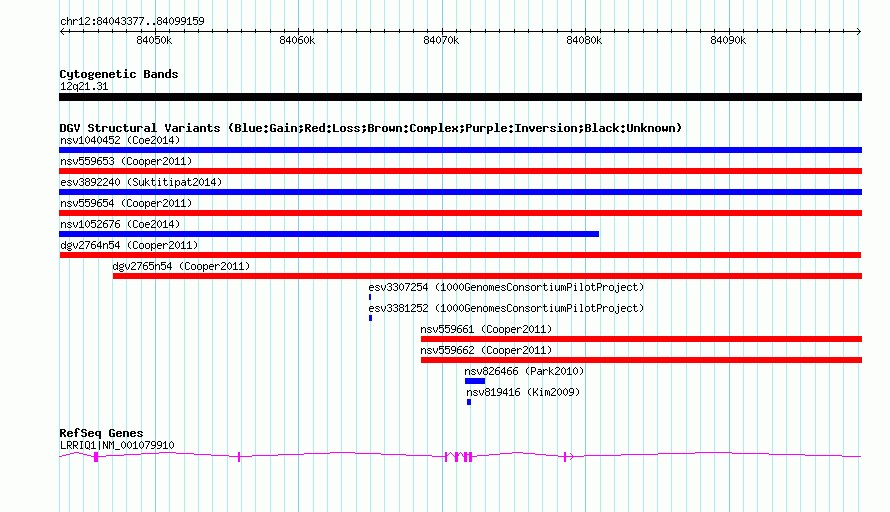Open nsv559662 (Cooper2011) red loss bar
The width and height of the screenshot is (890, 512).
coord(641,360)
